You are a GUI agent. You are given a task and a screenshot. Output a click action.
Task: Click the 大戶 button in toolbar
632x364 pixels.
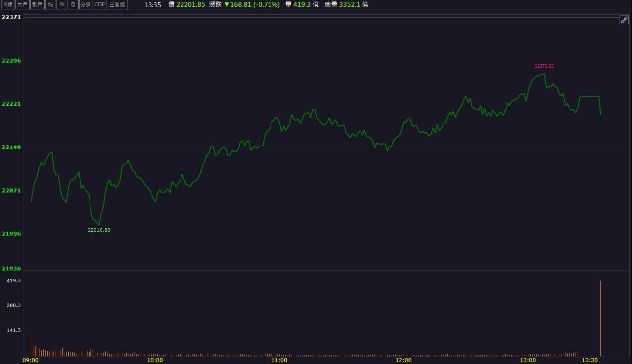[x=22, y=4]
